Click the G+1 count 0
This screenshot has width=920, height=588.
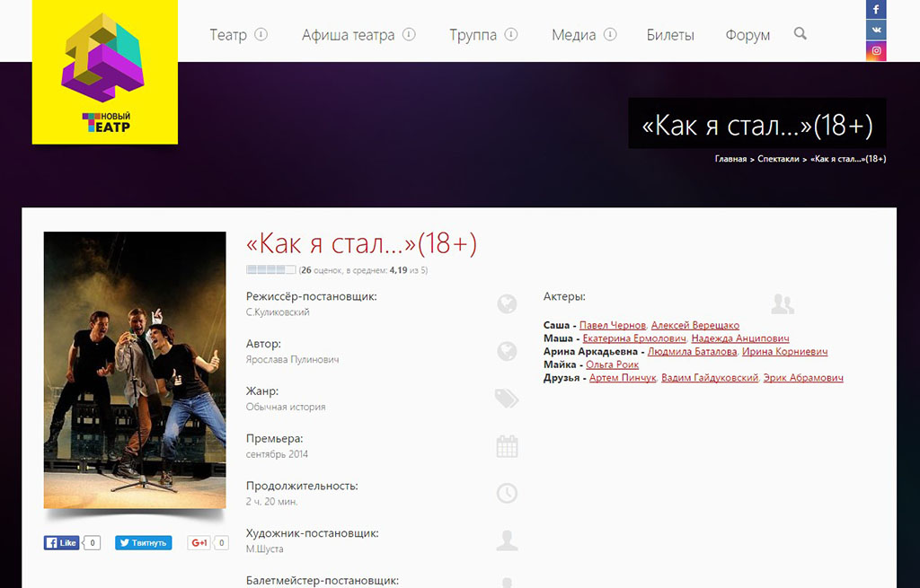(x=221, y=543)
